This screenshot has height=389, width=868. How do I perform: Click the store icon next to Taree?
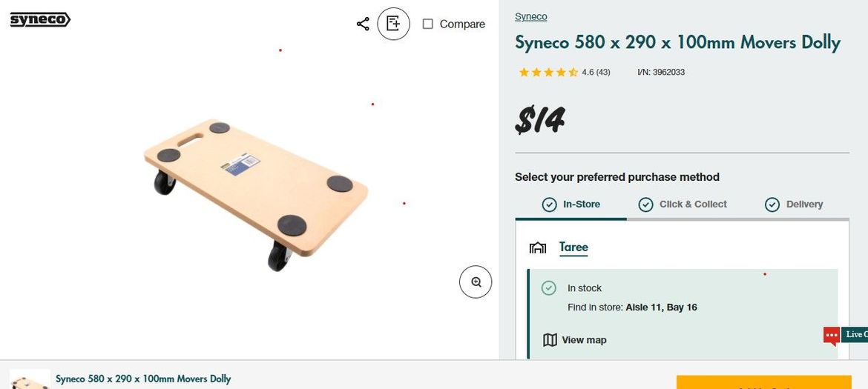[538, 247]
